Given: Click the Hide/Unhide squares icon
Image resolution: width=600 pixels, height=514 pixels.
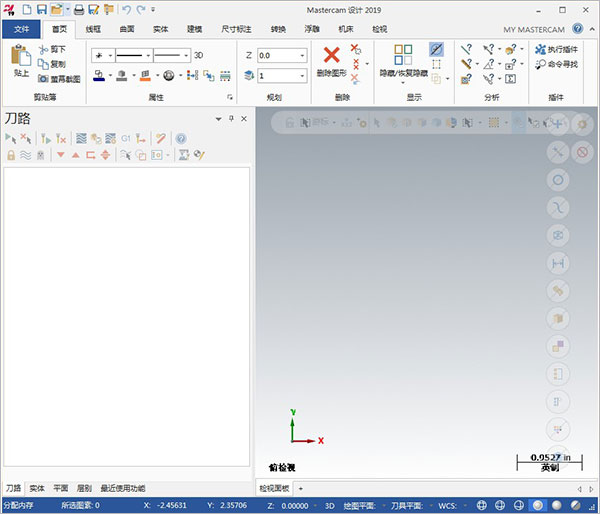Looking at the screenshot, I should pos(403,55).
